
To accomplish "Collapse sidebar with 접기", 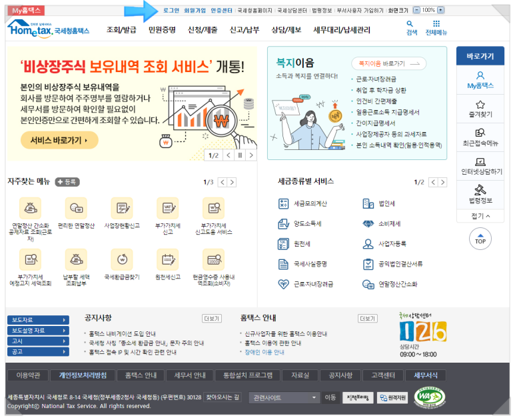I will 480,216.
